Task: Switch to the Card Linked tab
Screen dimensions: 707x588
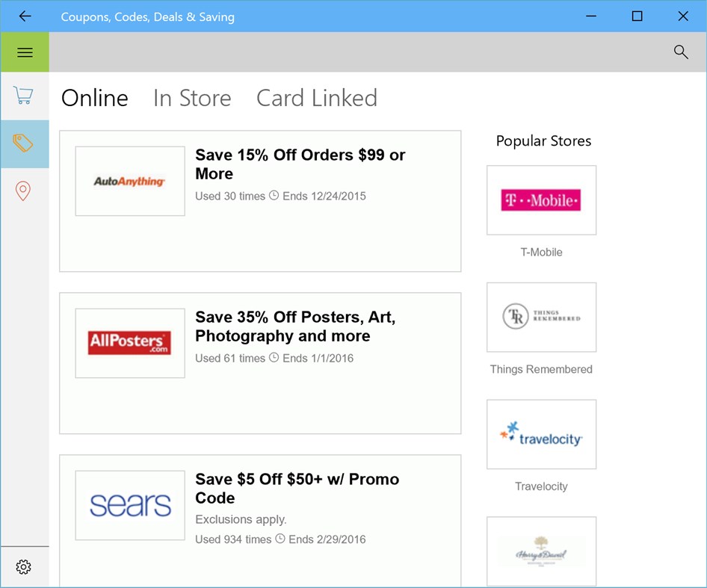Action: pyautogui.click(x=316, y=98)
